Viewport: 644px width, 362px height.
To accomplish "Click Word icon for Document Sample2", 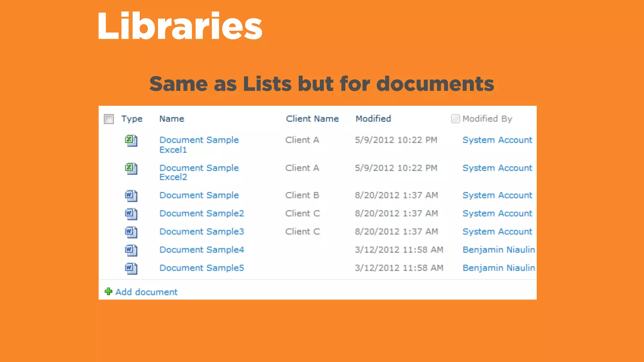I will (131, 214).
